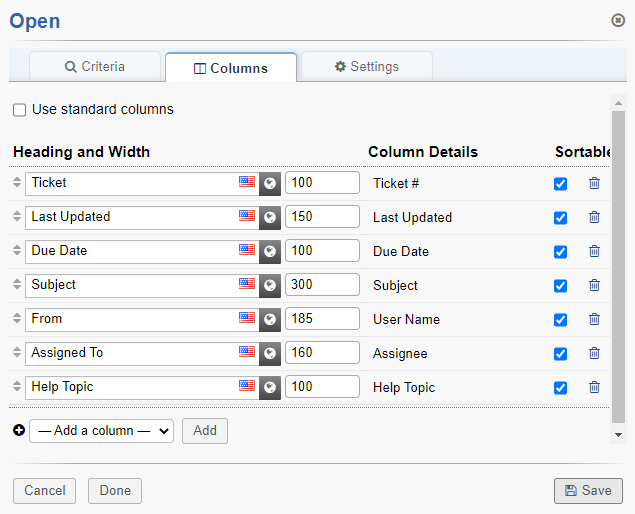
Task: Open the Add a column dropdown
Action: point(101,431)
